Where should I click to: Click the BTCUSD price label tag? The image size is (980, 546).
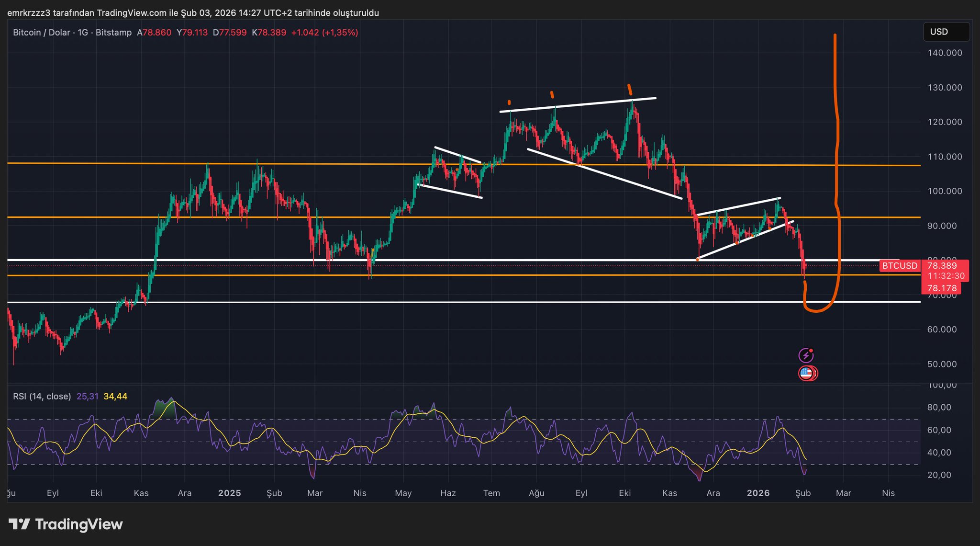click(900, 266)
